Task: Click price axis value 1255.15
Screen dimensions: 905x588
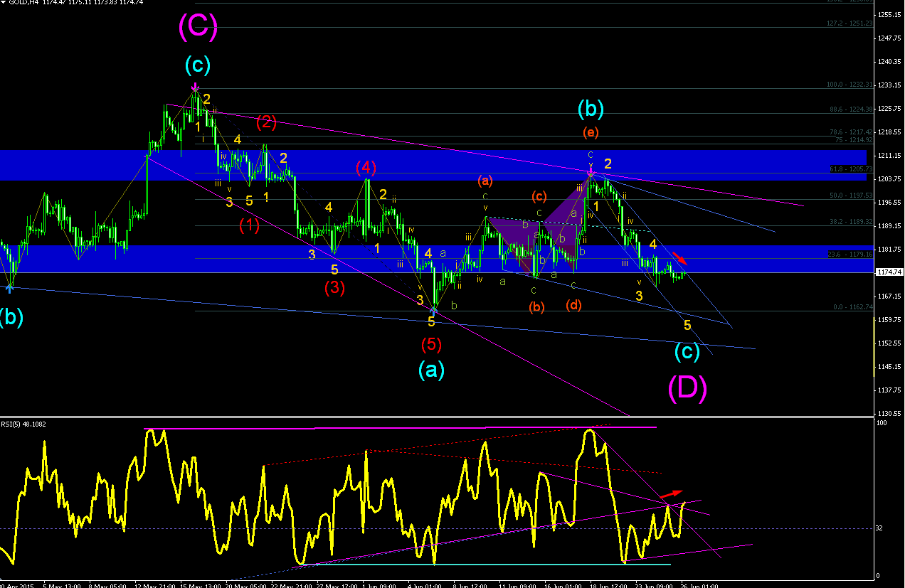Action: point(889,15)
